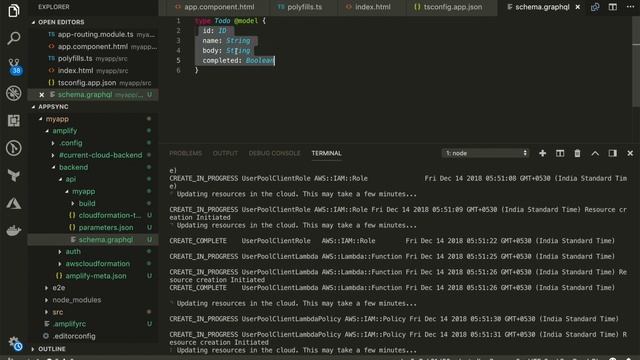Kill terminal with the trash icon
This screenshot has width=640, height=360.
(577, 153)
